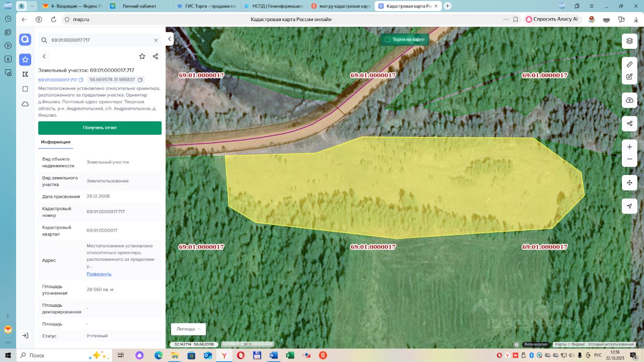This screenshot has width=644, height=362.
Task: Share the land plot card
Action: 155,56
